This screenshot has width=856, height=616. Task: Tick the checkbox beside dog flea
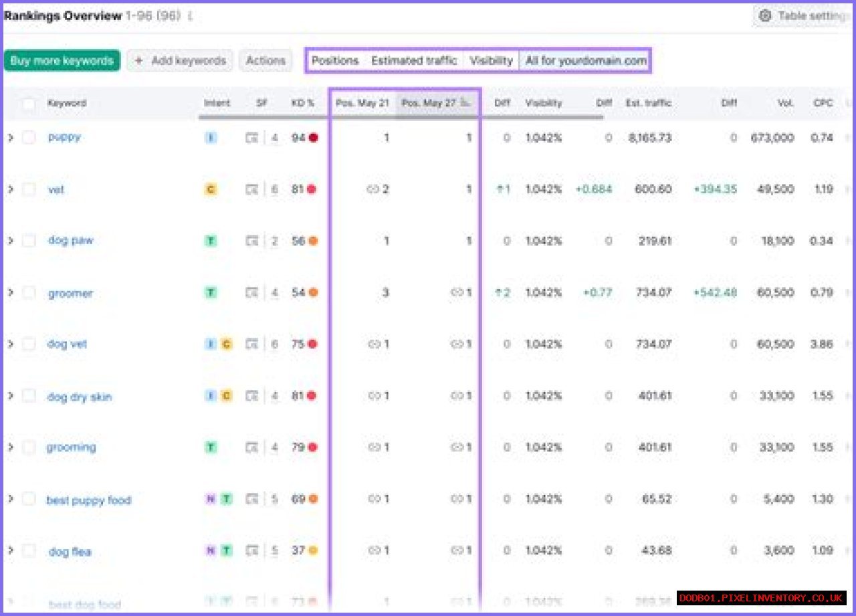click(29, 550)
